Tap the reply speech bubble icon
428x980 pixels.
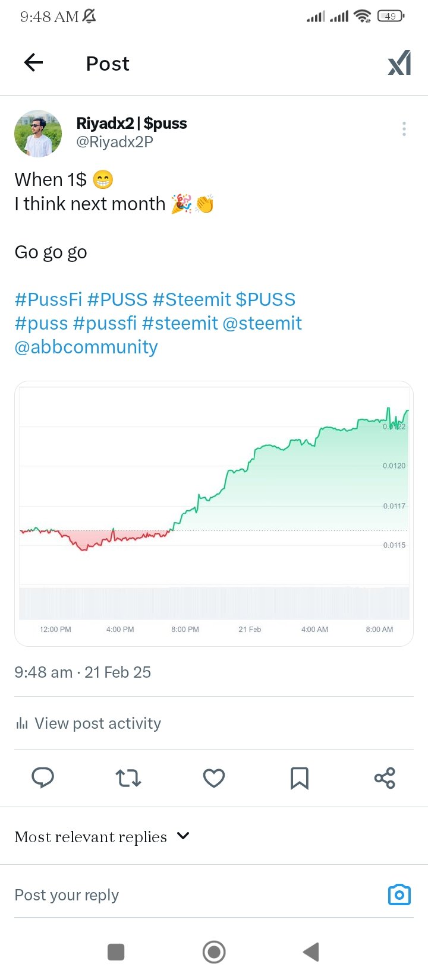[x=43, y=777]
